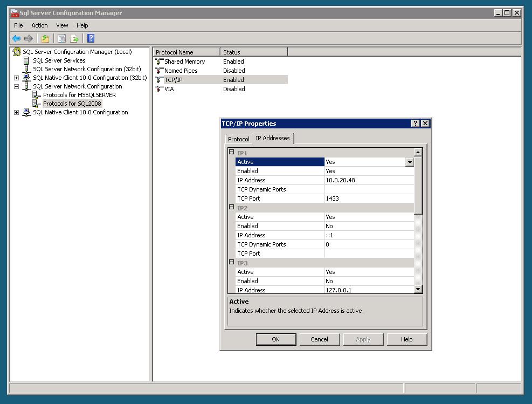Click the IP3 Enabled value No
532x404 pixels.
(369, 281)
